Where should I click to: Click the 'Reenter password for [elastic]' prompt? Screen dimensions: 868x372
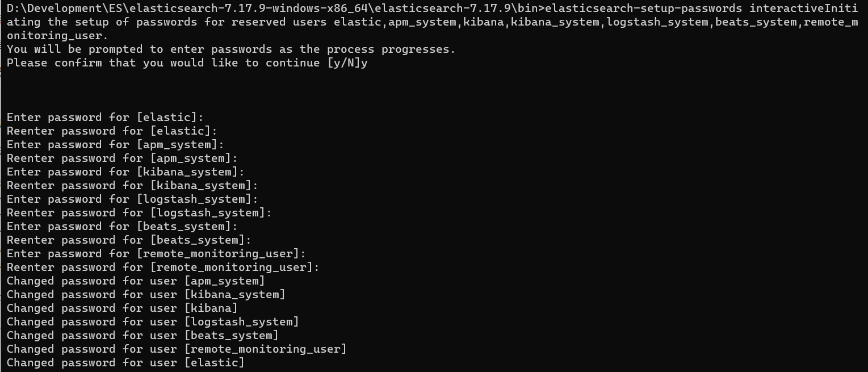click(x=112, y=131)
